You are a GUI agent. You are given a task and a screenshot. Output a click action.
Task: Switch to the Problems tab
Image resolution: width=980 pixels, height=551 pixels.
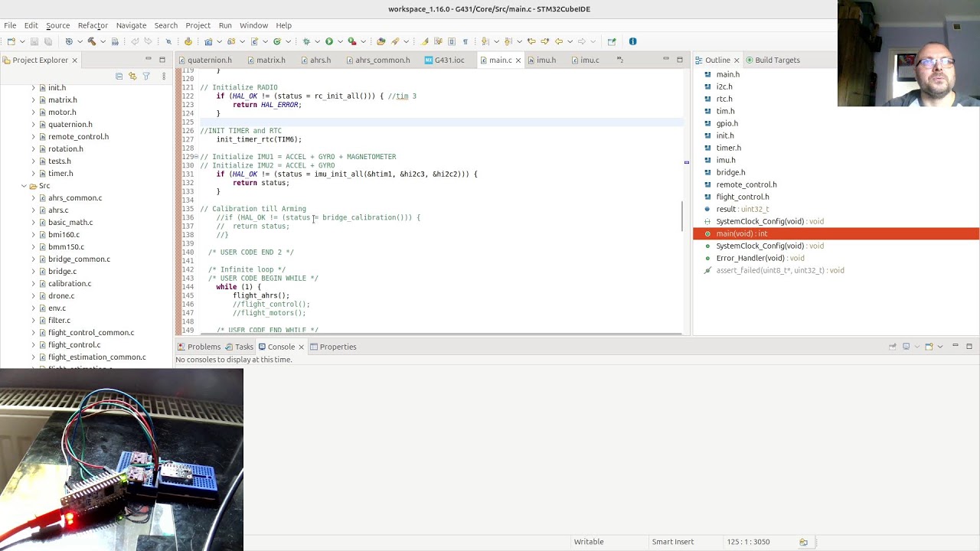[x=198, y=347]
